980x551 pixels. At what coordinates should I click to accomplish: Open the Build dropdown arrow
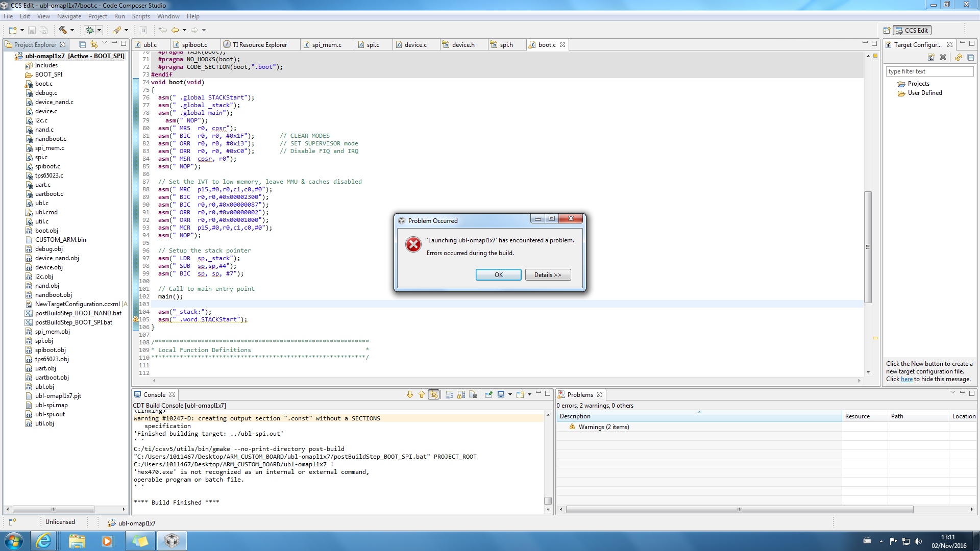[x=72, y=30]
